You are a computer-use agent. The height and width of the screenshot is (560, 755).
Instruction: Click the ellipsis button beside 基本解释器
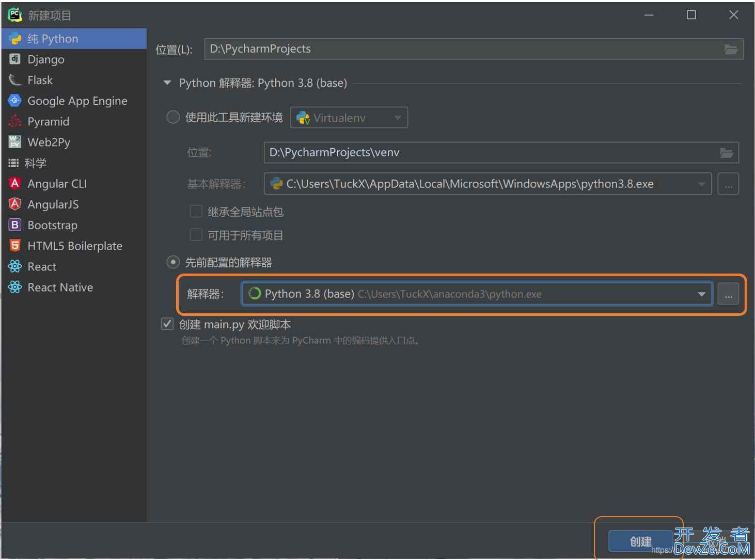point(728,184)
